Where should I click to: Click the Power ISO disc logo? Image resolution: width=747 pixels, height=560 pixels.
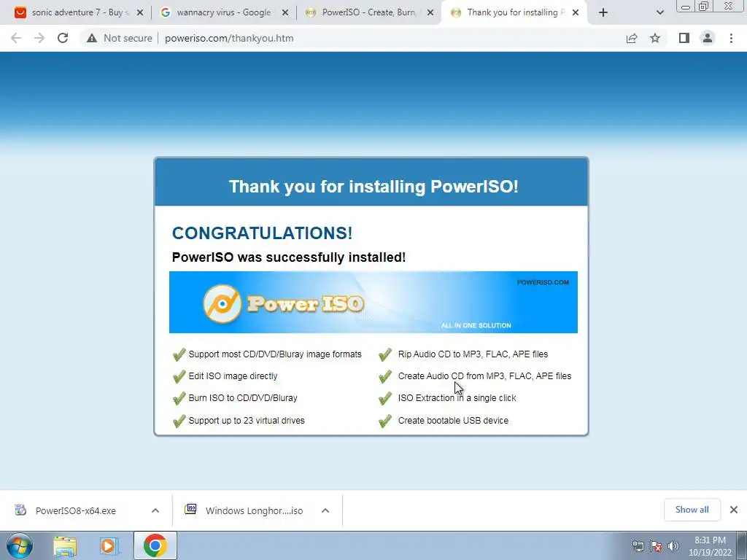coord(222,303)
